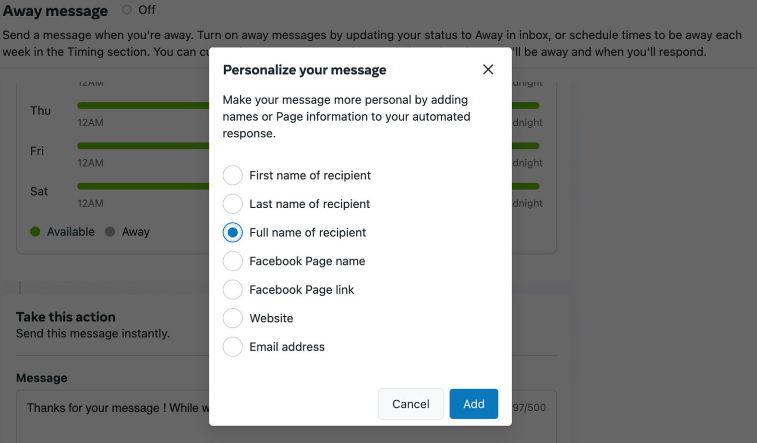Click the gray Away legend dot
The height and width of the screenshot is (443, 757).
[110, 231]
